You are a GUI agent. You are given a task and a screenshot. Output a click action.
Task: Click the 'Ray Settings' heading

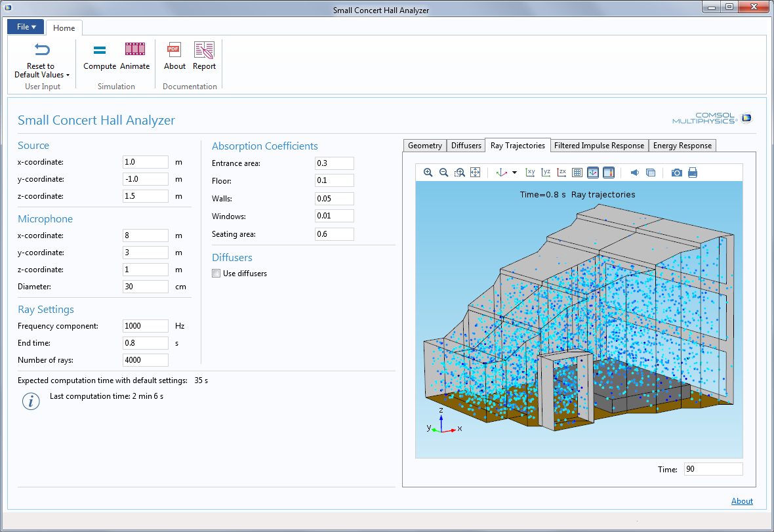click(x=46, y=310)
